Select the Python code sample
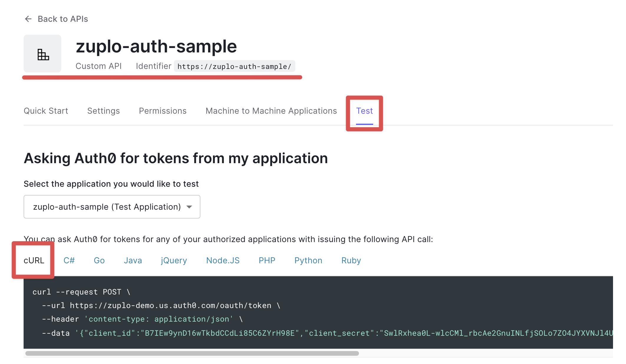The width and height of the screenshot is (626, 364). click(308, 260)
